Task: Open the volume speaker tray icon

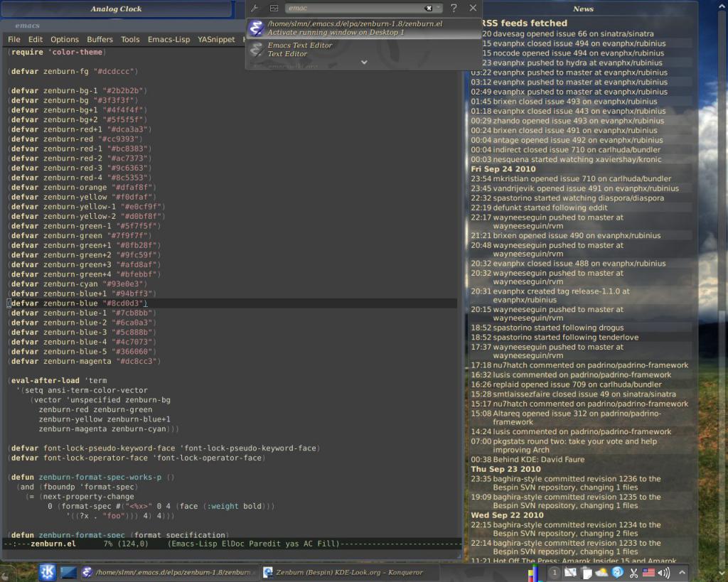Action: 665,573
